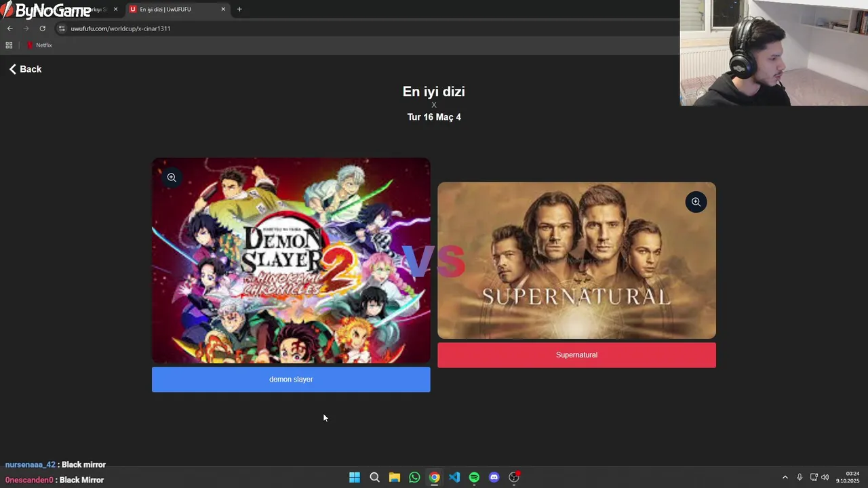Zoom into the Supernatural image
This screenshot has height=488, width=868.
click(x=696, y=202)
